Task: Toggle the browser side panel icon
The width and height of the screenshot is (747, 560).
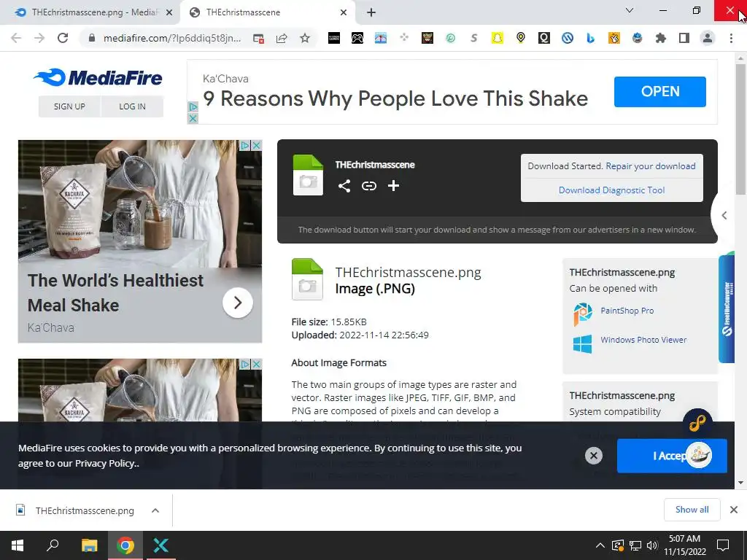Action: 684,38
